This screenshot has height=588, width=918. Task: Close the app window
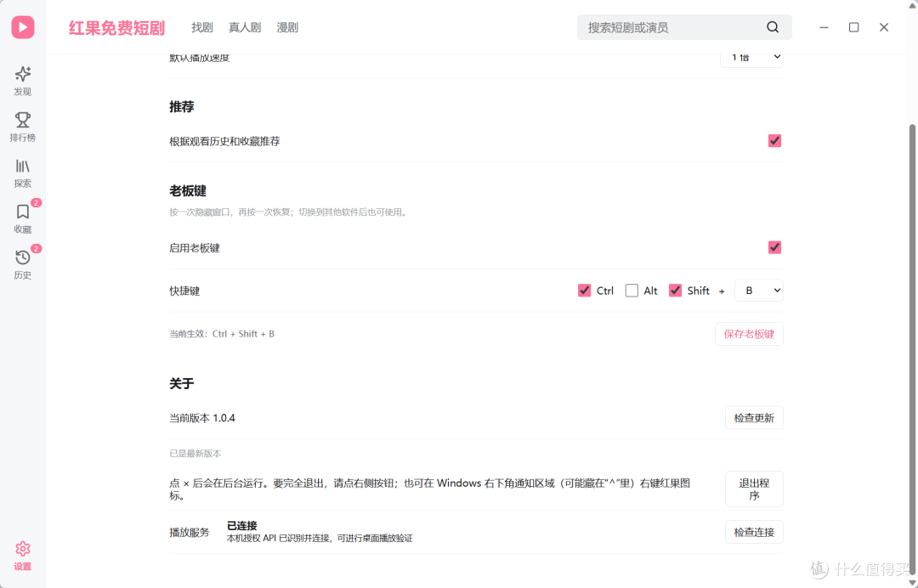coord(884,27)
